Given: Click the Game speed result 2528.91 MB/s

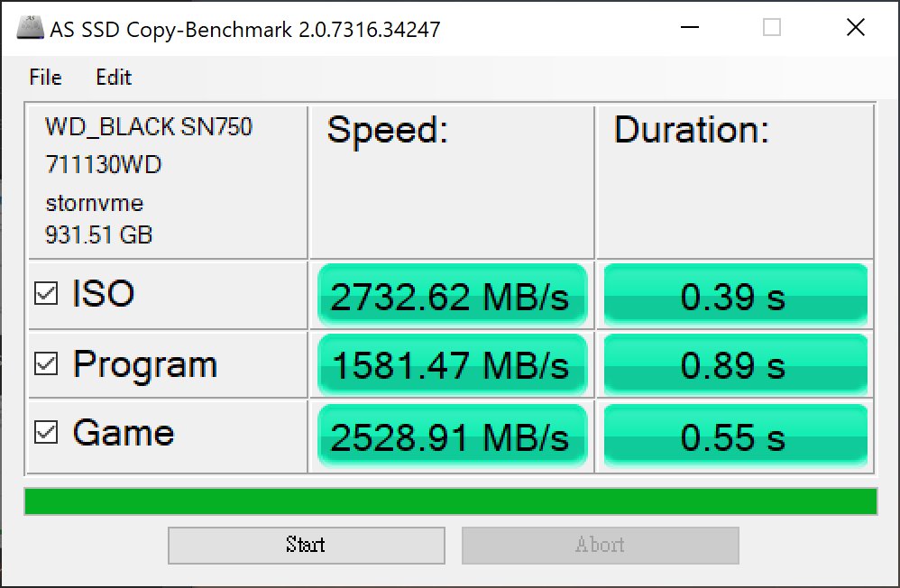Looking at the screenshot, I should pos(451,435).
